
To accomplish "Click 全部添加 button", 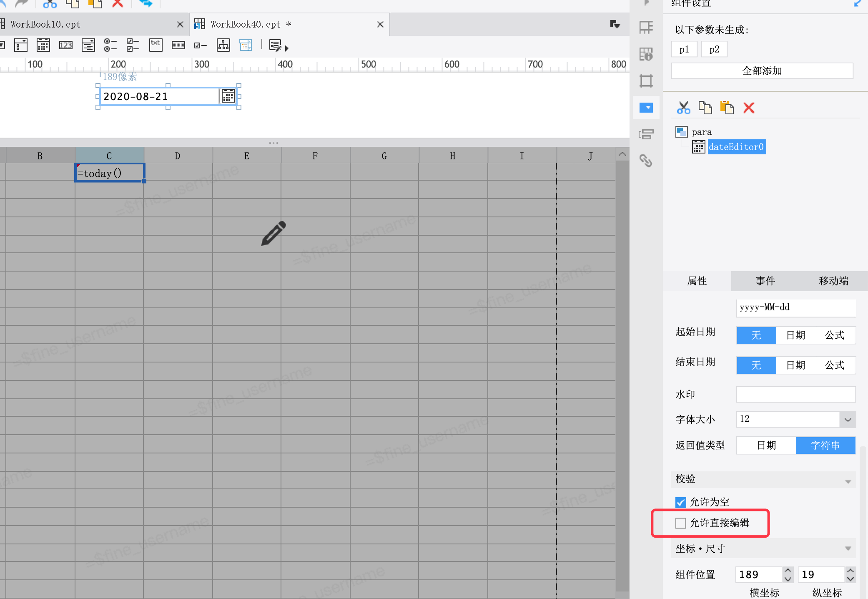I will coord(762,71).
